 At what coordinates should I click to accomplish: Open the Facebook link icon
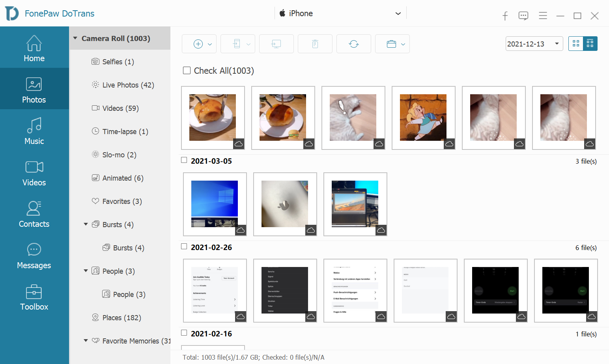coord(505,16)
